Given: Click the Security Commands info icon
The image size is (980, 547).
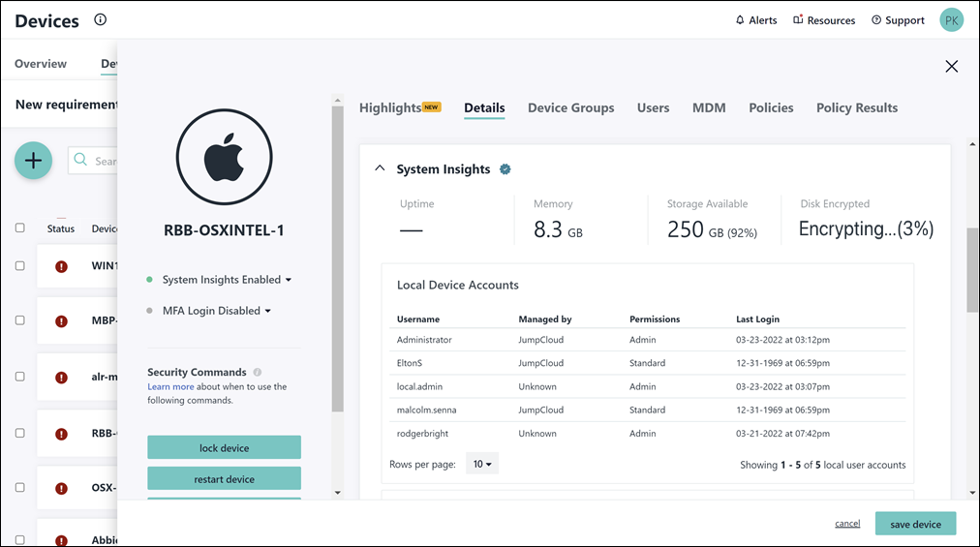Looking at the screenshot, I should [258, 372].
